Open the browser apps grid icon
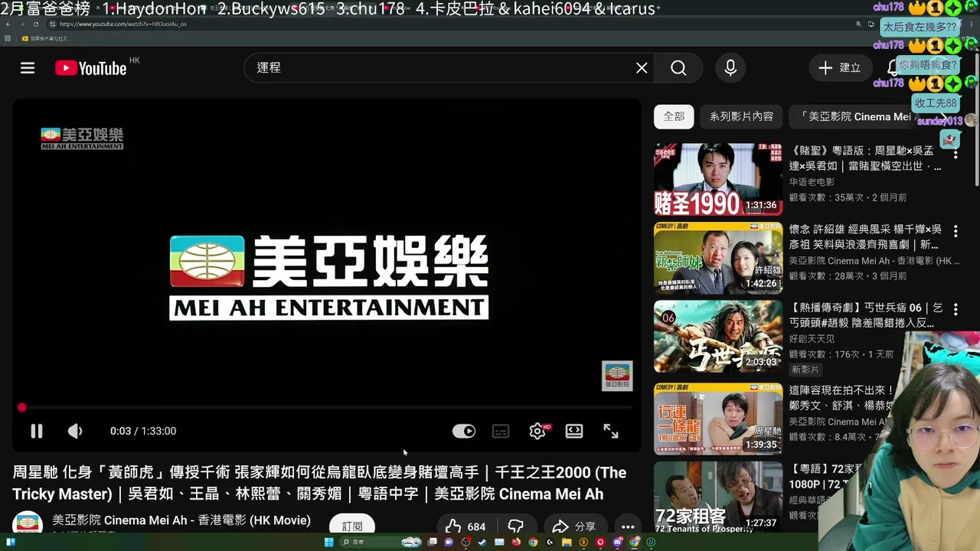The width and height of the screenshot is (980, 551). (8, 38)
